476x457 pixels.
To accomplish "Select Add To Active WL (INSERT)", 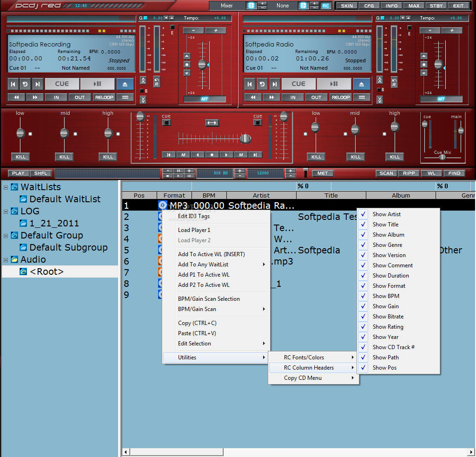I will coord(216,254).
